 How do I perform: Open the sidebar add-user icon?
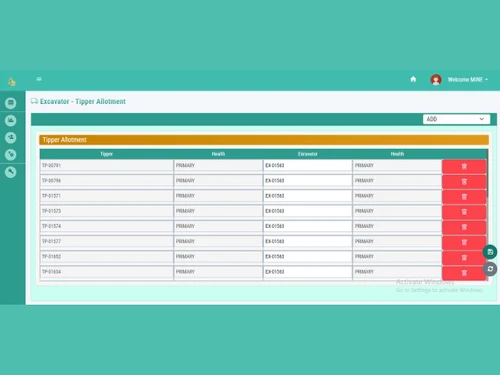tap(11, 137)
